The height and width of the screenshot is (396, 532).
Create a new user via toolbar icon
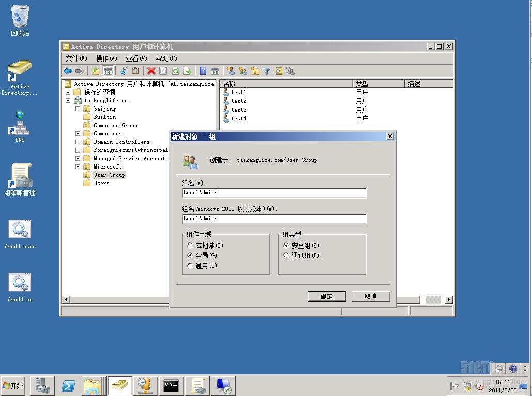(x=231, y=71)
